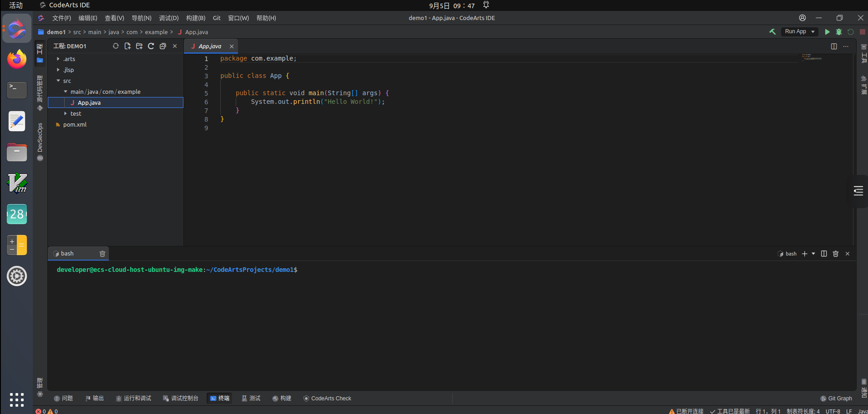Split the editor with the split icon
Image resolution: width=868 pixels, height=414 pixels.
pos(834,46)
